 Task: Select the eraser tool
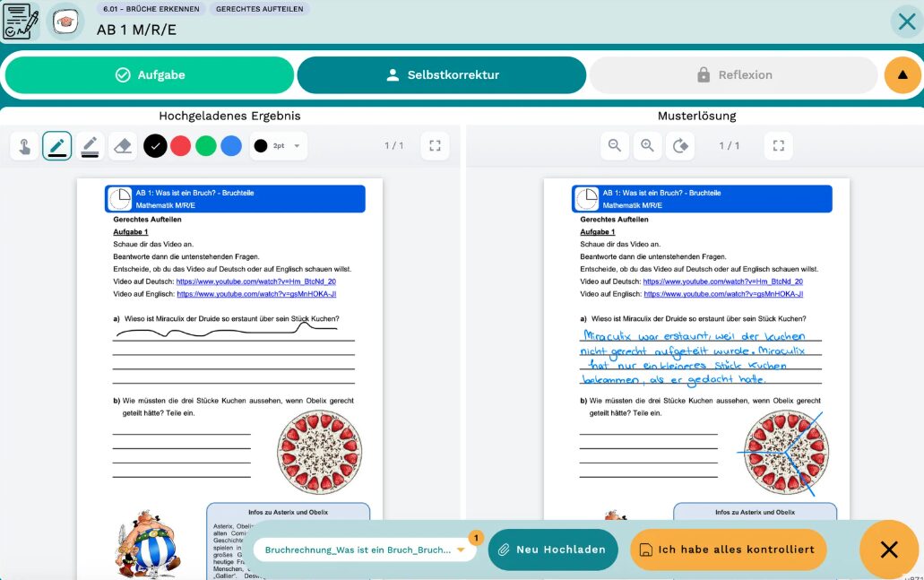pyautogui.click(x=123, y=145)
